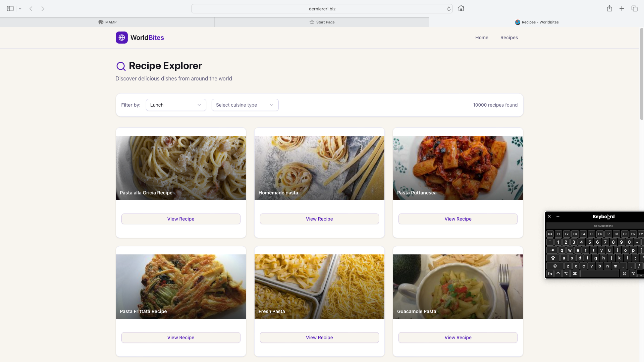Toggle right option key on on-screen keyboard
Screen dimensions: 644x362
633,274
